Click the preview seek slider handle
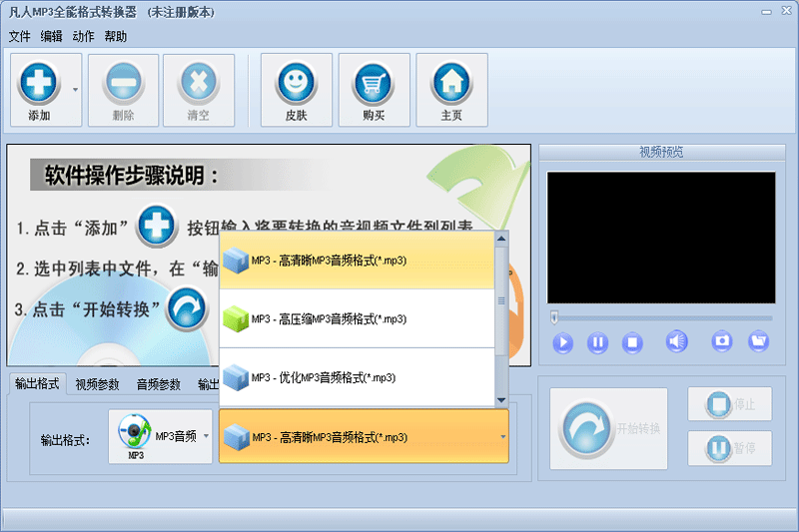799x532 pixels. 554,317
